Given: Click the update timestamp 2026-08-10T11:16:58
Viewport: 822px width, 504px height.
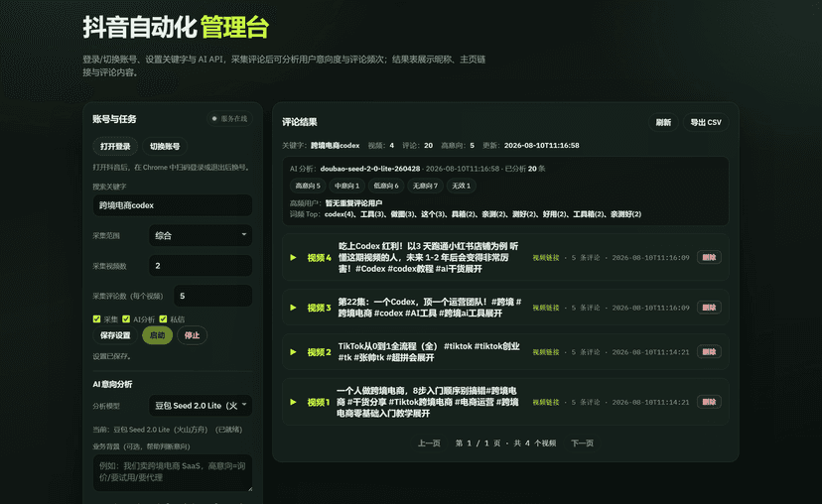Looking at the screenshot, I should pos(541,146).
